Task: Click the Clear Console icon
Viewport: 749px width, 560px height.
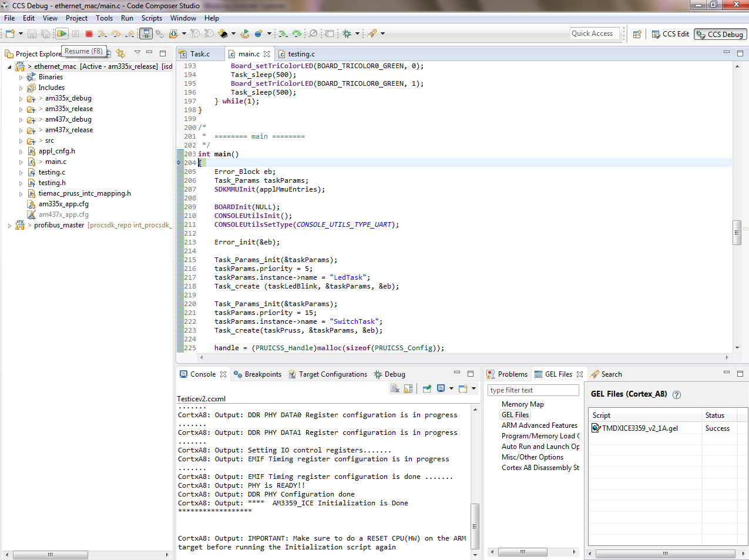Action: pos(395,388)
